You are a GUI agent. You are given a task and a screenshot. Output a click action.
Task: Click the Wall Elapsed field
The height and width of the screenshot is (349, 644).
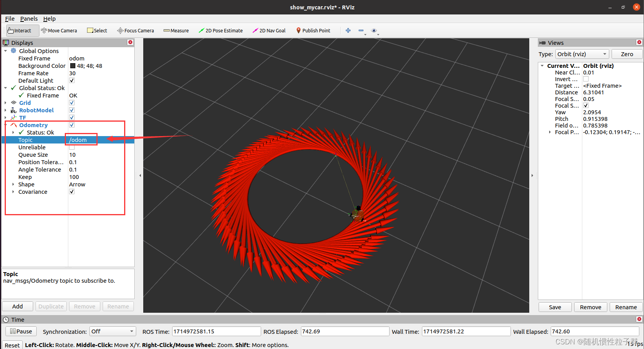(595, 331)
